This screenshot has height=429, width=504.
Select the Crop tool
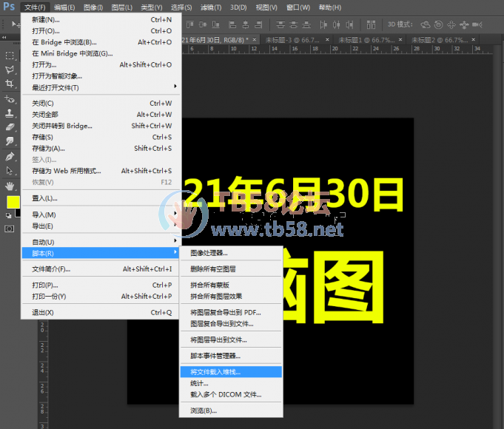10,84
